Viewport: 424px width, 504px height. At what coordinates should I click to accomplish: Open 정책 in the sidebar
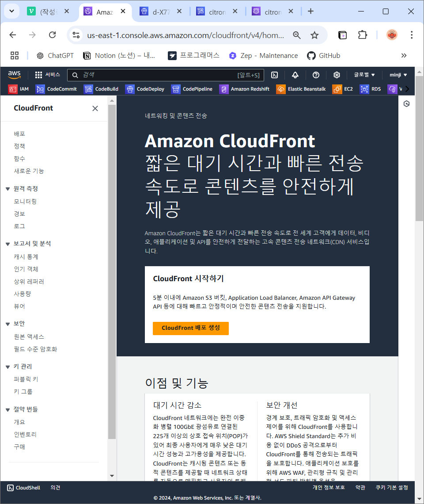[19, 146]
